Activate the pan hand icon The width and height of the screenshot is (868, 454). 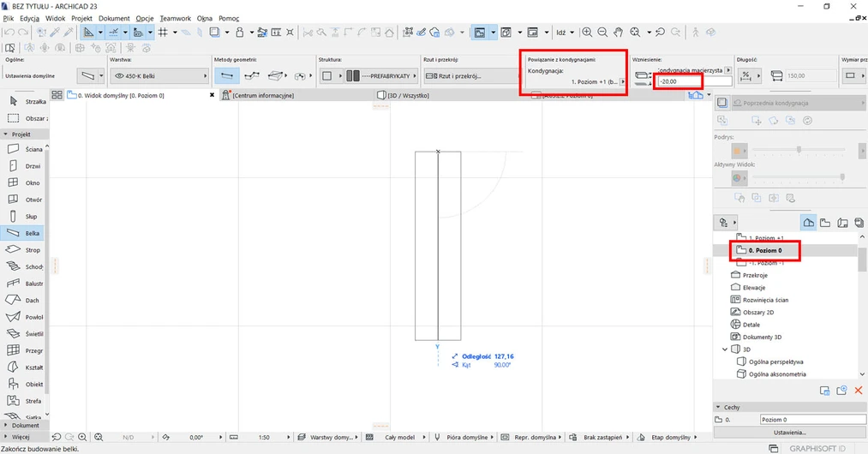[619, 33]
